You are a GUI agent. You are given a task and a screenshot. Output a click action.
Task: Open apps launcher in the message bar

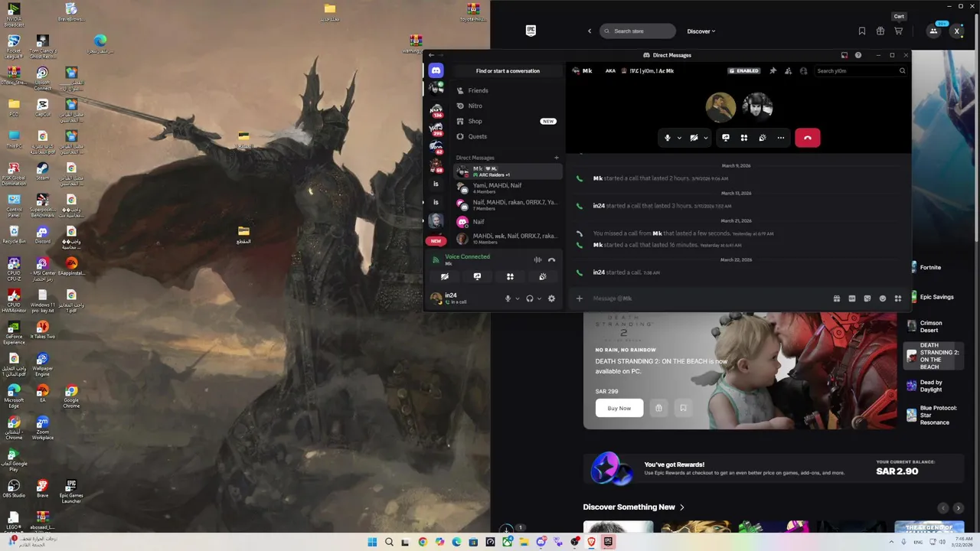pos(898,298)
